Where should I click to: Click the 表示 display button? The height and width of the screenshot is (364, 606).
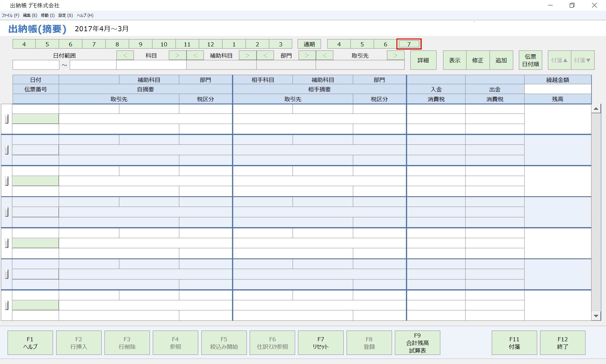pos(454,60)
